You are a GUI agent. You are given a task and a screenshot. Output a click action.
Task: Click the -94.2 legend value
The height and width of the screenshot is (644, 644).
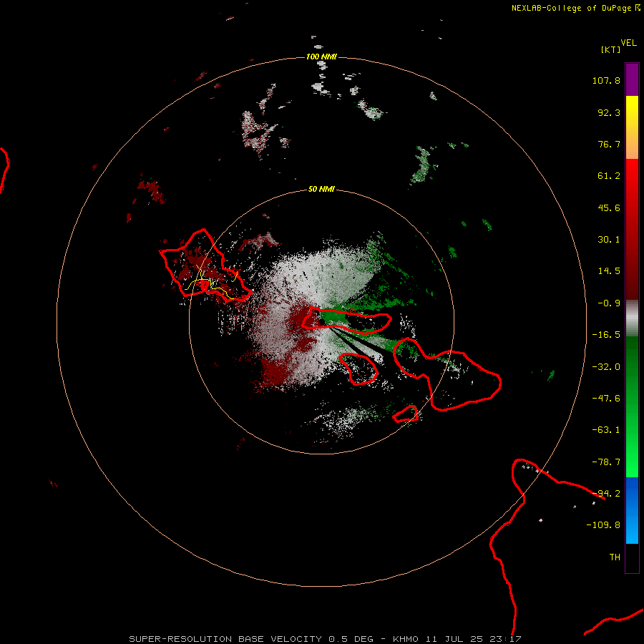[606, 494]
